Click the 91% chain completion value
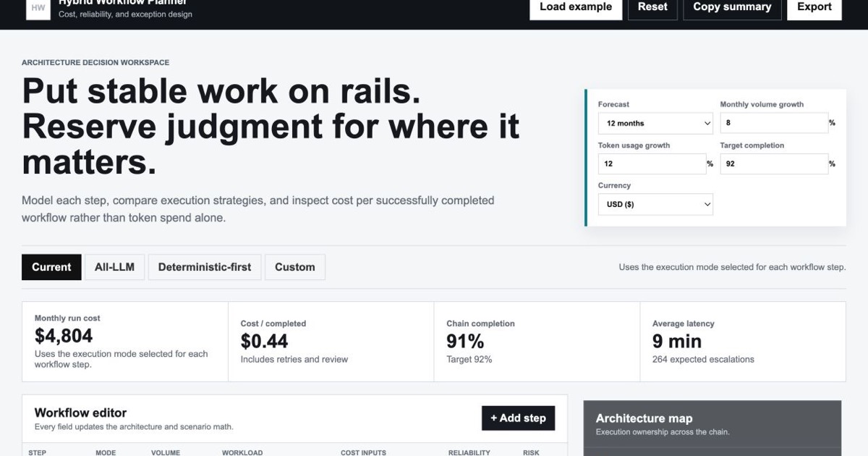Image resolution: width=868 pixels, height=456 pixels. [x=465, y=341]
